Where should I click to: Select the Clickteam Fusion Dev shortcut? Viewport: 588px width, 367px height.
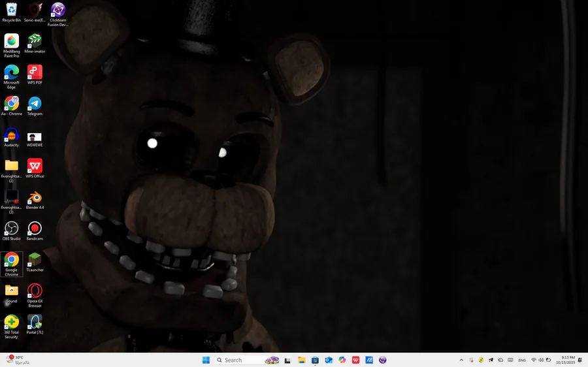(57, 14)
